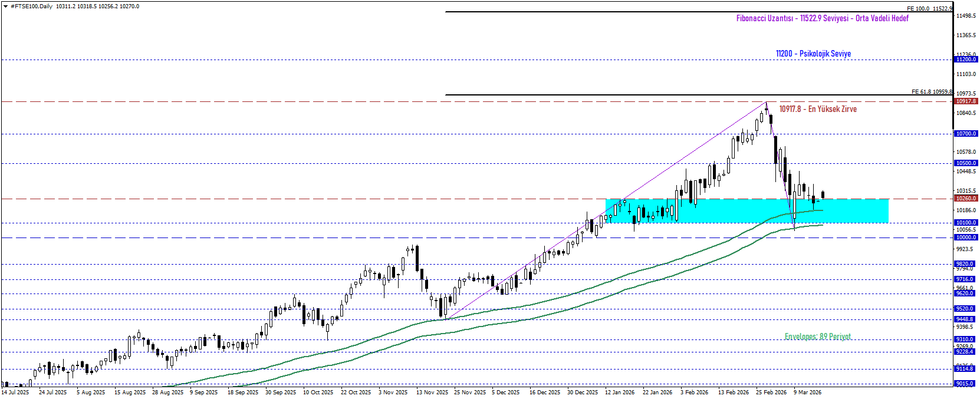
Task: Click the cyan support zone rectangle
Action: (747, 210)
